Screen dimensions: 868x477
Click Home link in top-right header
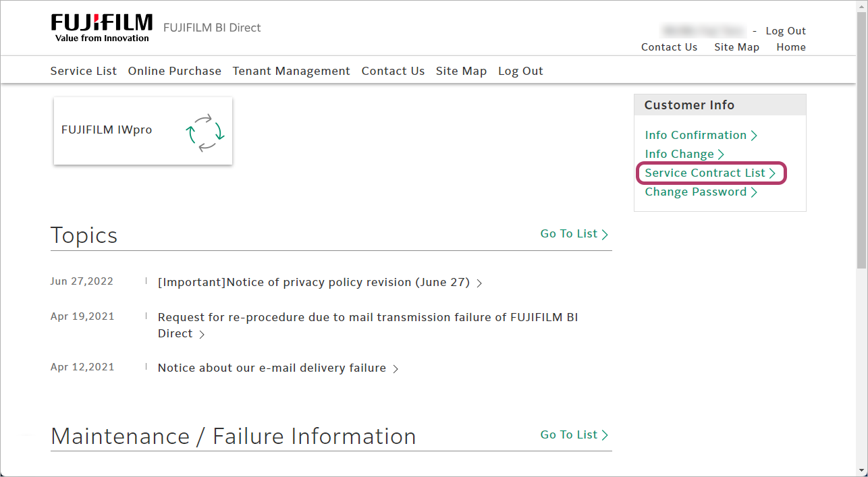coord(790,47)
